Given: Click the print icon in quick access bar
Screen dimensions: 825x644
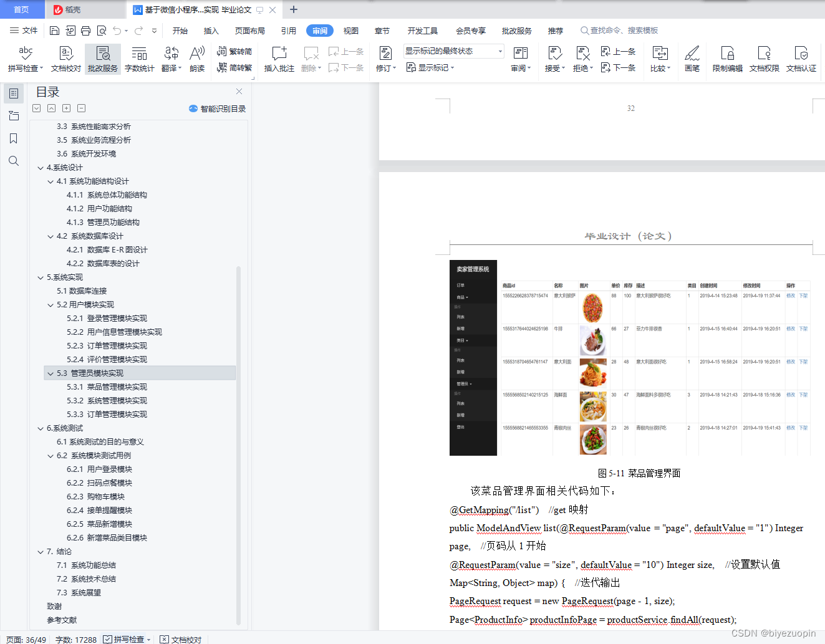Looking at the screenshot, I should coord(85,31).
